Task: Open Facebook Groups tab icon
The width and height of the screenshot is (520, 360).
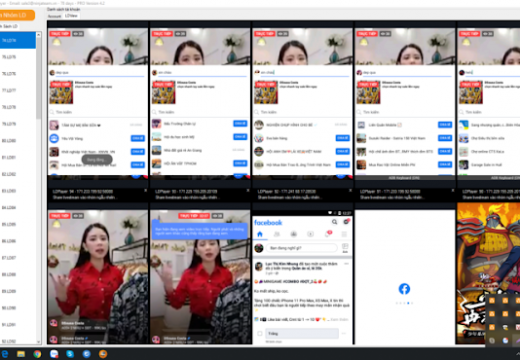Action: click(x=293, y=234)
